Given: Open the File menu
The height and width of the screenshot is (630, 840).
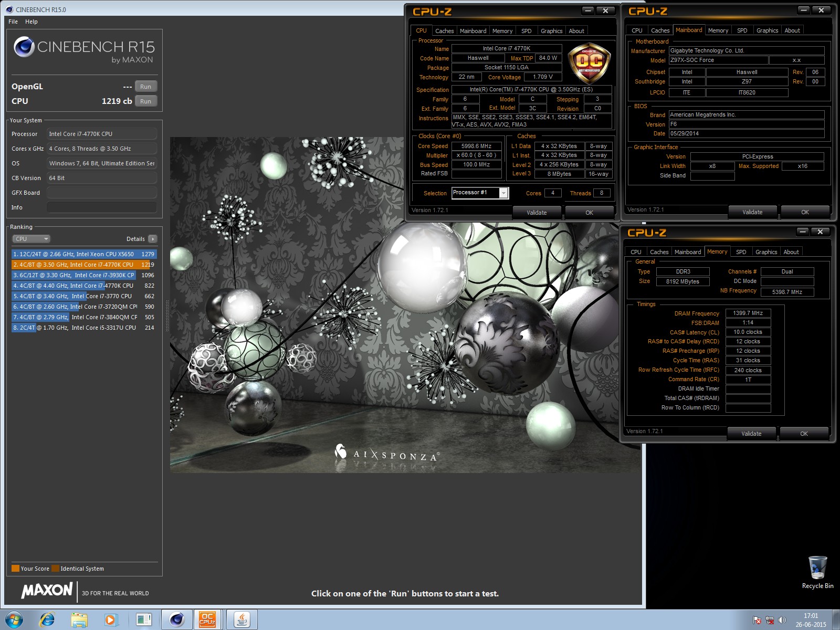Looking at the screenshot, I should 13,22.
